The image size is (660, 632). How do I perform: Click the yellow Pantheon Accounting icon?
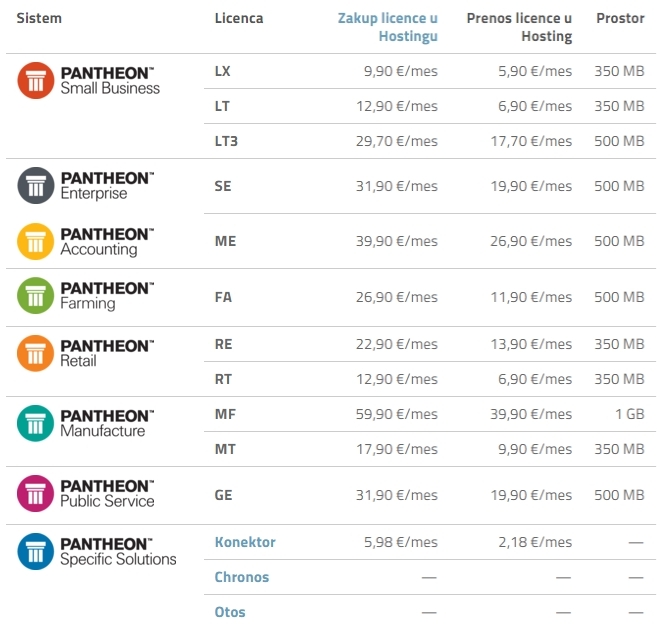pyautogui.click(x=36, y=241)
